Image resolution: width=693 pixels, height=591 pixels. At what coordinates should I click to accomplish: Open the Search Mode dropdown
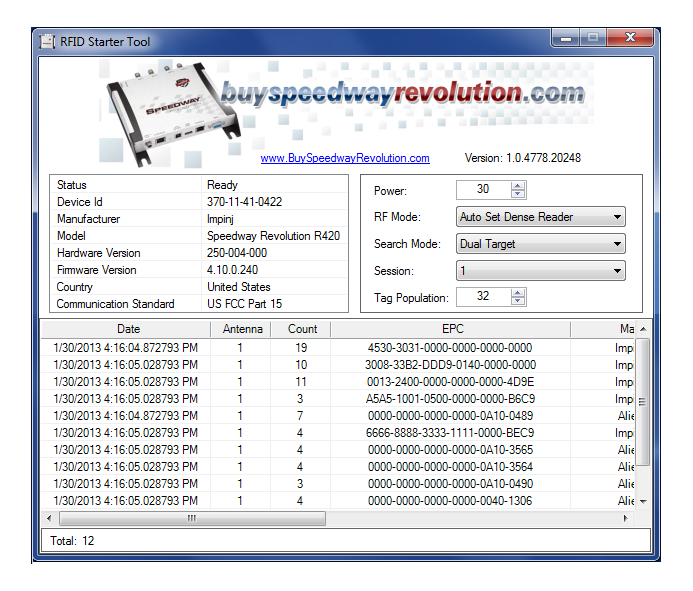point(541,244)
